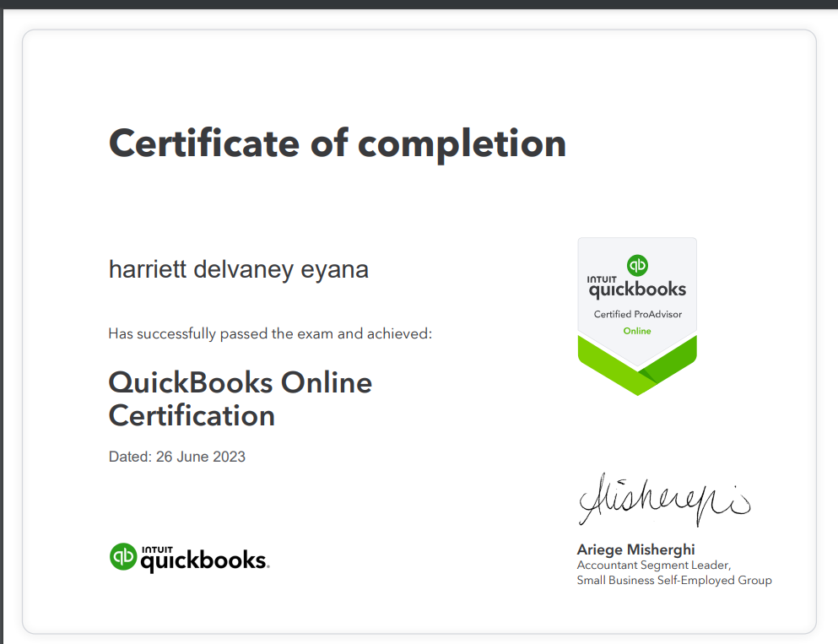Viewport: 838px width, 644px height.
Task: Click the green qb icon in badge
Action: point(637,265)
